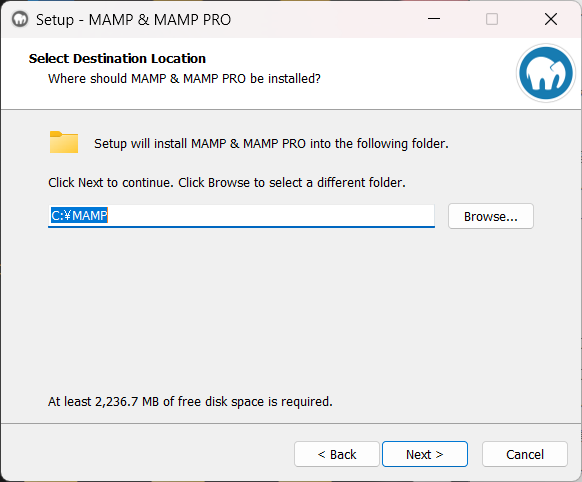The width and height of the screenshot is (582, 482).
Task: Click the title bar text Setup - MAMP & MAMP PRO
Action: click(x=133, y=20)
